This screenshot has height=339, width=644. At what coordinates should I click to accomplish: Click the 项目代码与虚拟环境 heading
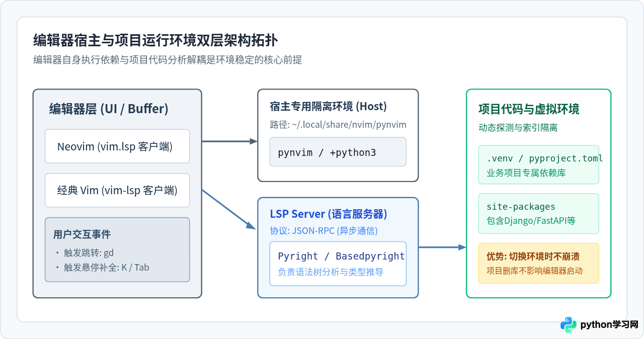click(529, 109)
